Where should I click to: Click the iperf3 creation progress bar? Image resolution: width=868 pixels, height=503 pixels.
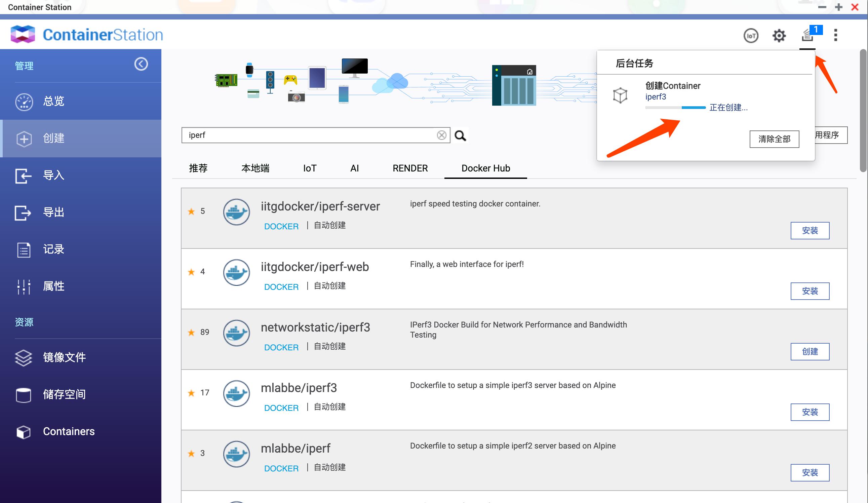point(675,108)
